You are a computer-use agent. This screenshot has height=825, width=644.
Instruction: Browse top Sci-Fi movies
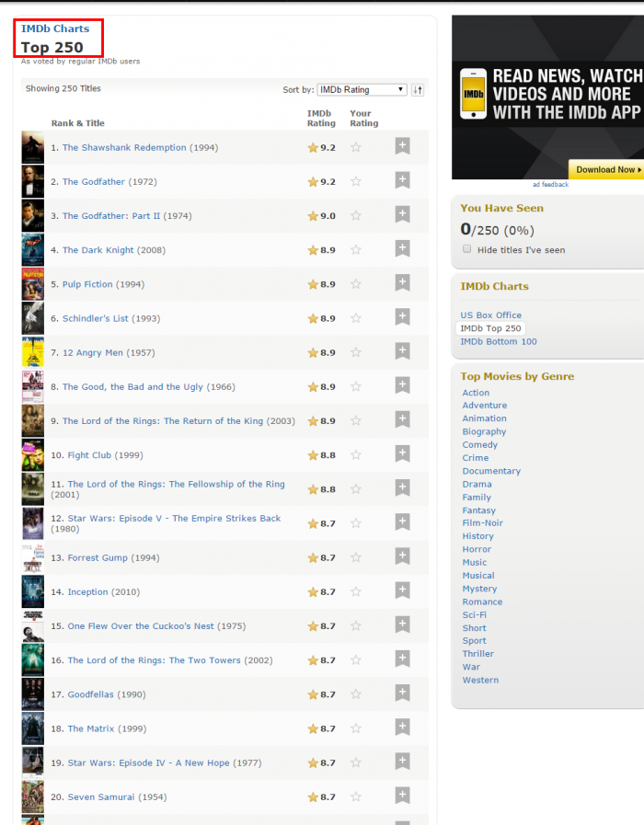(x=474, y=614)
